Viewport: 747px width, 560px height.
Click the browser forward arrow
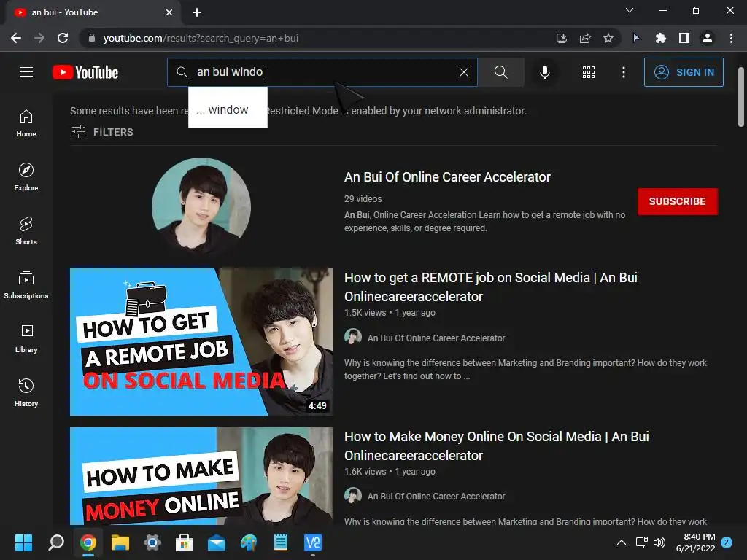(x=39, y=38)
